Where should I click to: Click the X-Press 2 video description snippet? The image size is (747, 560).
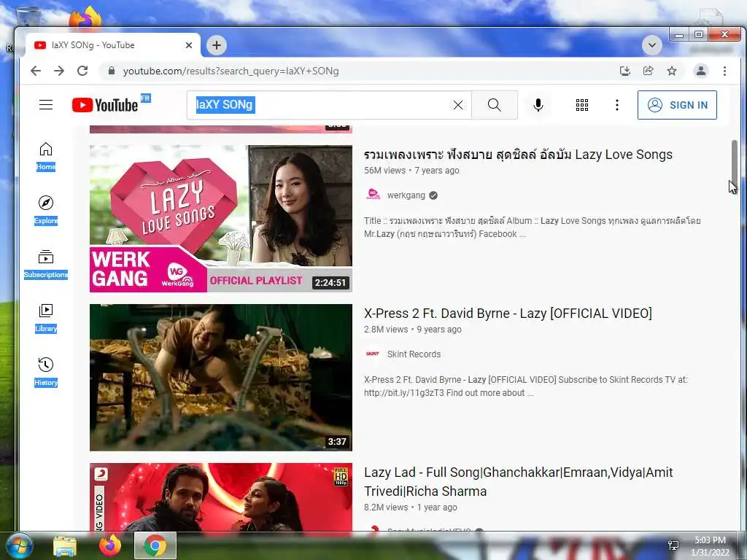coord(525,386)
